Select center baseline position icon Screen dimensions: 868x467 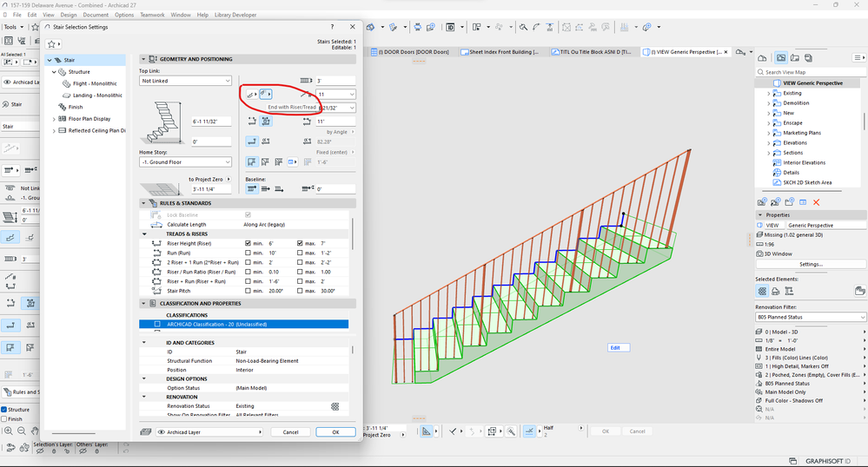[x=266, y=188]
